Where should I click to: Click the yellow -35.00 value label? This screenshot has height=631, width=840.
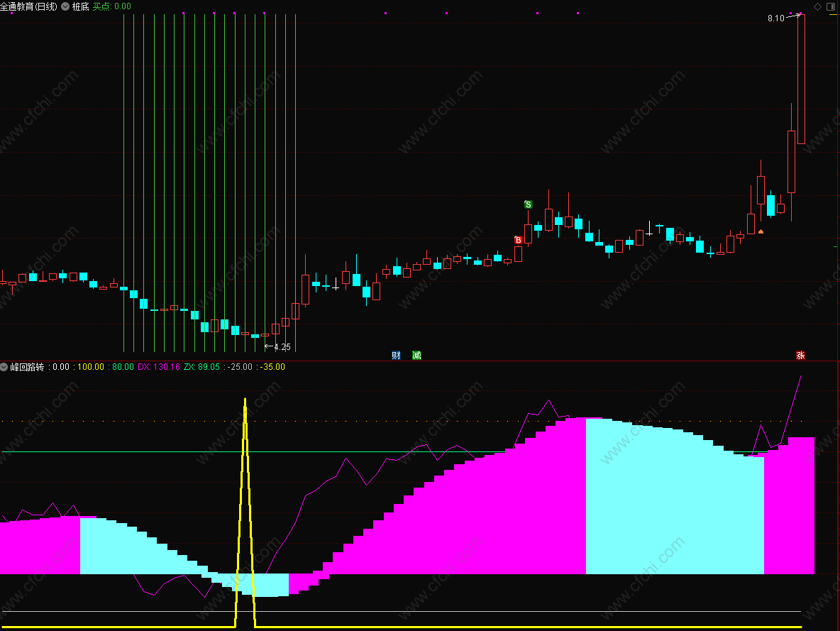(x=272, y=367)
